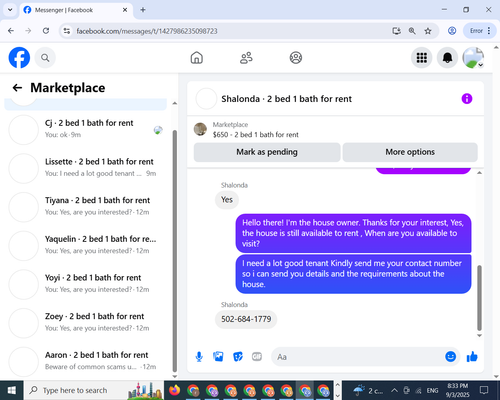The image size is (500, 400).
Task: Click the Mark as pending button
Action: click(267, 152)
